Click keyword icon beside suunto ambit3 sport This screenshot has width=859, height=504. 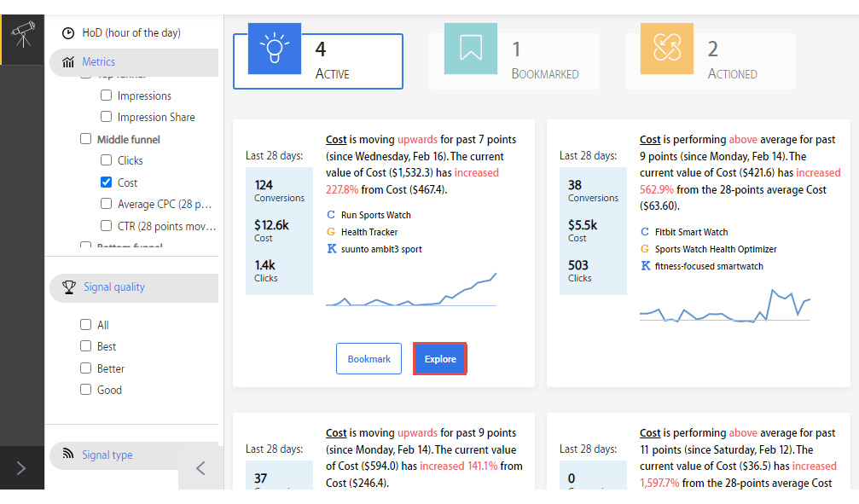[x=332, y=249]
